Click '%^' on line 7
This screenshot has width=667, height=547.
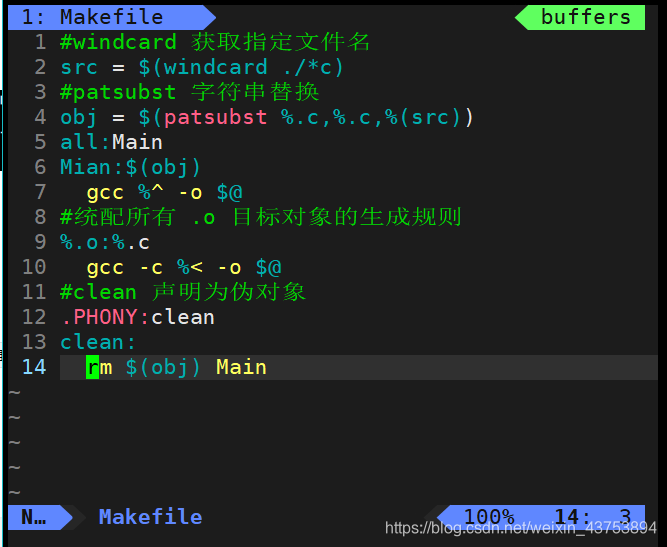151,192
